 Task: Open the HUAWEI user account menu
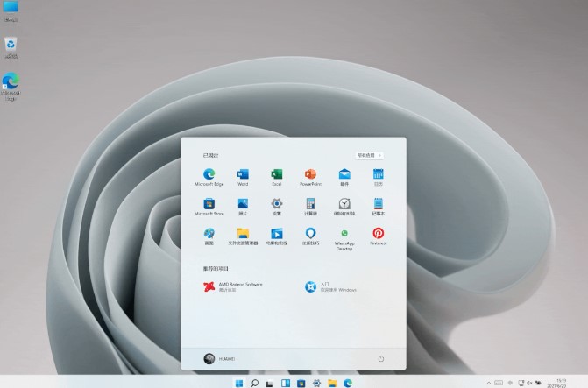click(x=219, y=359)
